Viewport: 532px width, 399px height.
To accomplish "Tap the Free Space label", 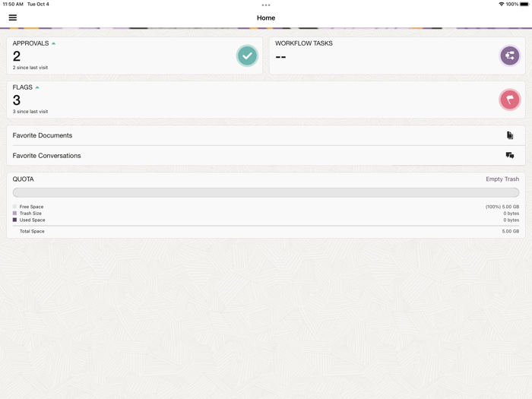I will coord(31,207).
